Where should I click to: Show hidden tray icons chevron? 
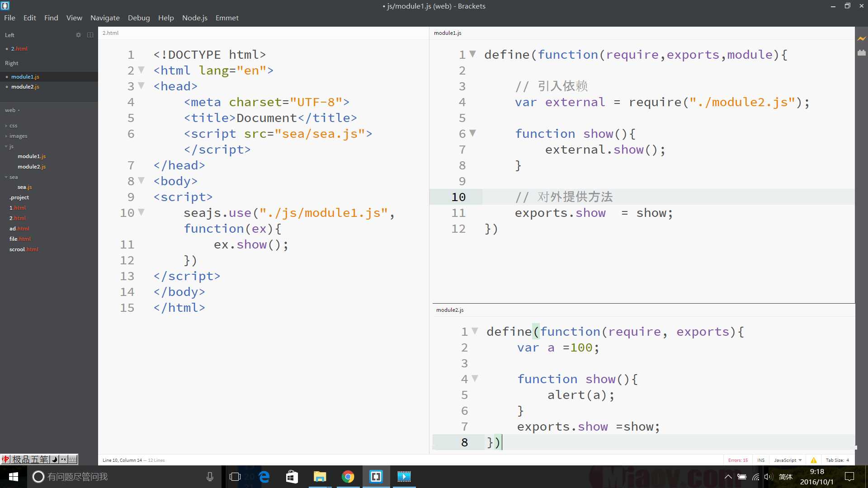[728, 477]
